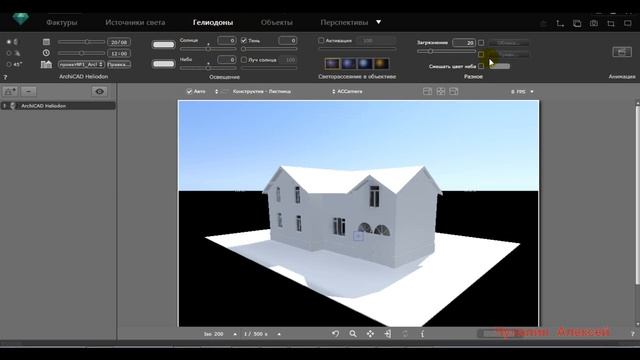Expand the arrow beside Перспективы

(378, 22)
